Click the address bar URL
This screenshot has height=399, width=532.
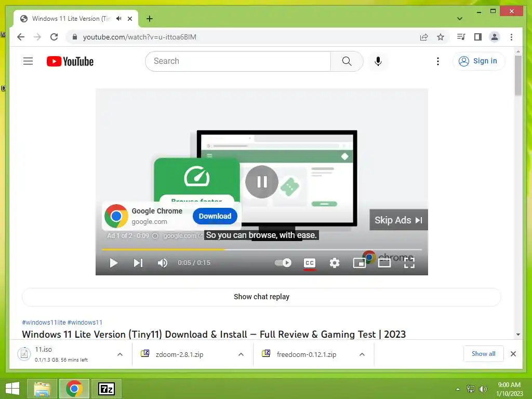click(x=139, y=37)
